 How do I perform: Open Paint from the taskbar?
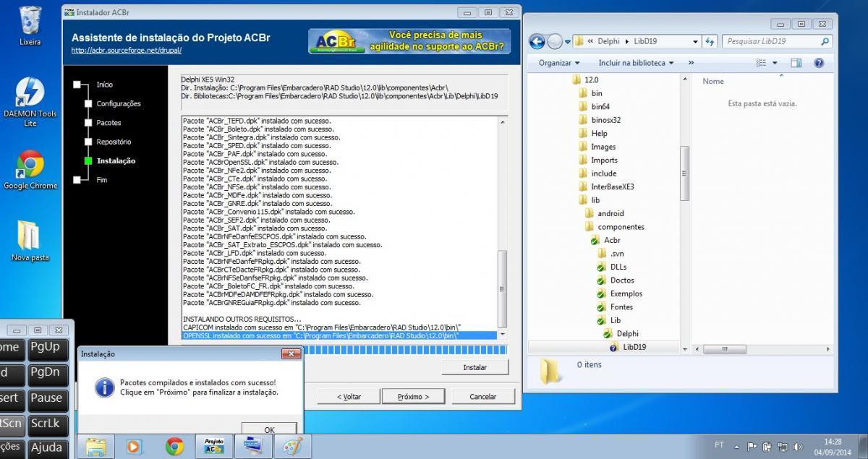click(x=292, y=446)
